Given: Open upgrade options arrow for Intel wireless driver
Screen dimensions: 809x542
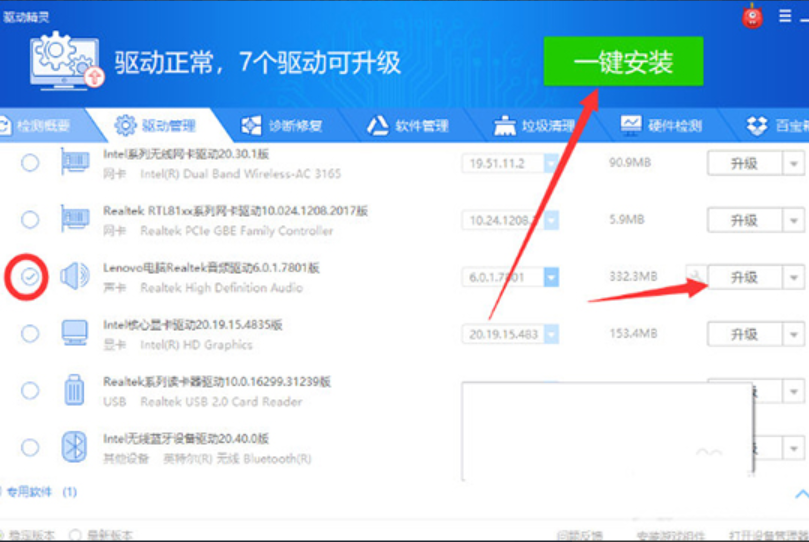Looking at the screenshot, I should [794, 163].
